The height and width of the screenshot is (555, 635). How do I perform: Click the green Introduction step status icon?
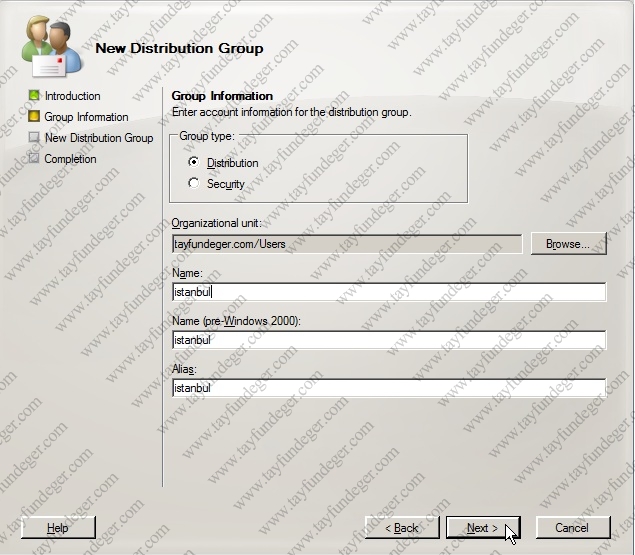[34, 96]
